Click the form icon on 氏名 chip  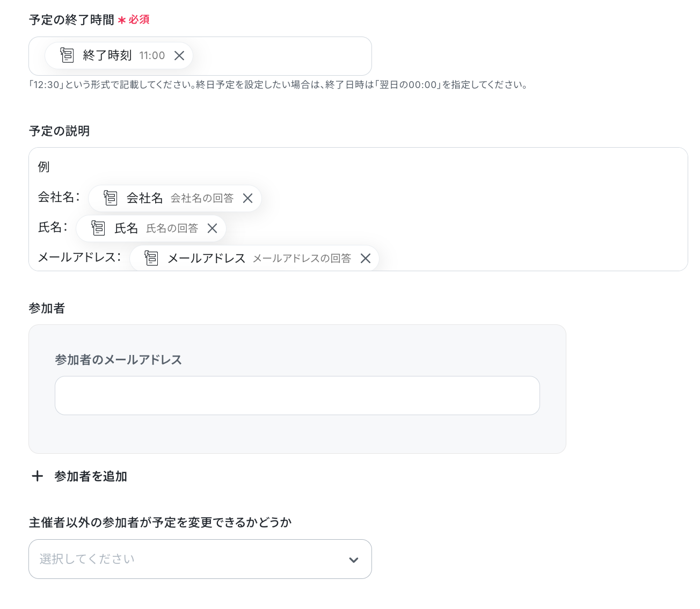click(98, 228)
